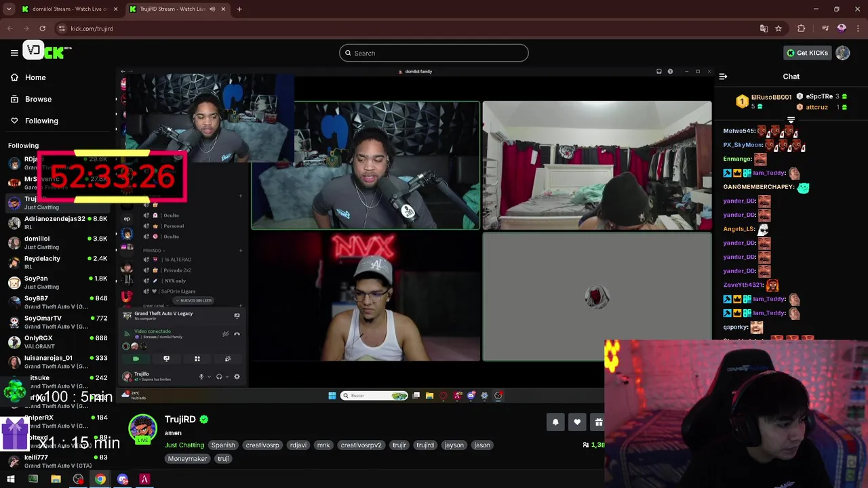Click ElRusoBB001 in the gift leaderboard
Image resolution: width=868 pixels, height=488 pixels.
click(x=771, y=97)
